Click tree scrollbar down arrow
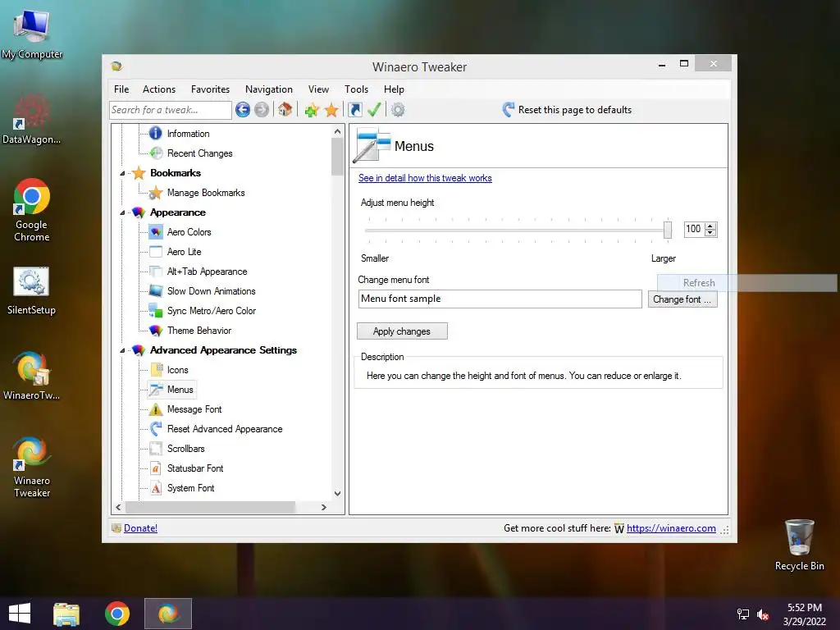The image size is (840, 630). (337, 493)
